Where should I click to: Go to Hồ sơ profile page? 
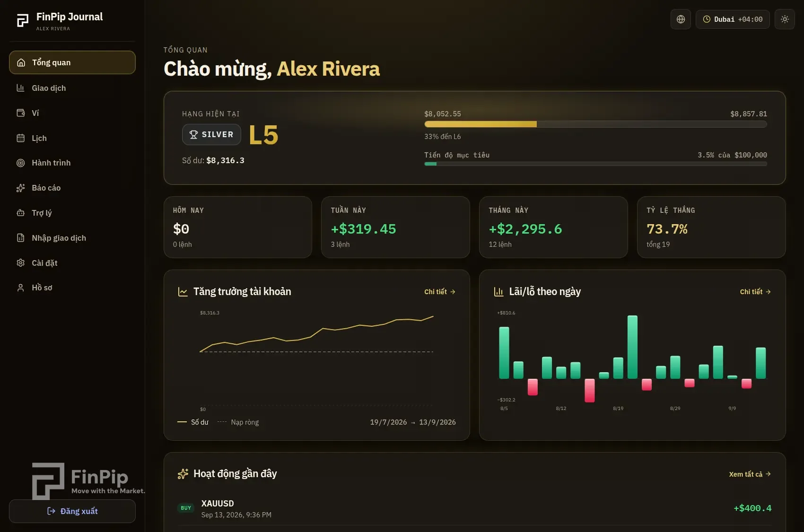click(72, 288)
